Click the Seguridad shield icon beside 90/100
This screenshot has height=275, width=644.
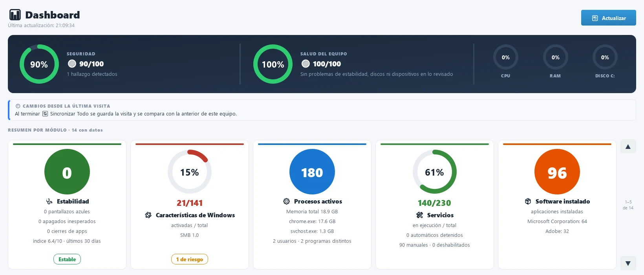pyautogui.click(x=72, y=64)
